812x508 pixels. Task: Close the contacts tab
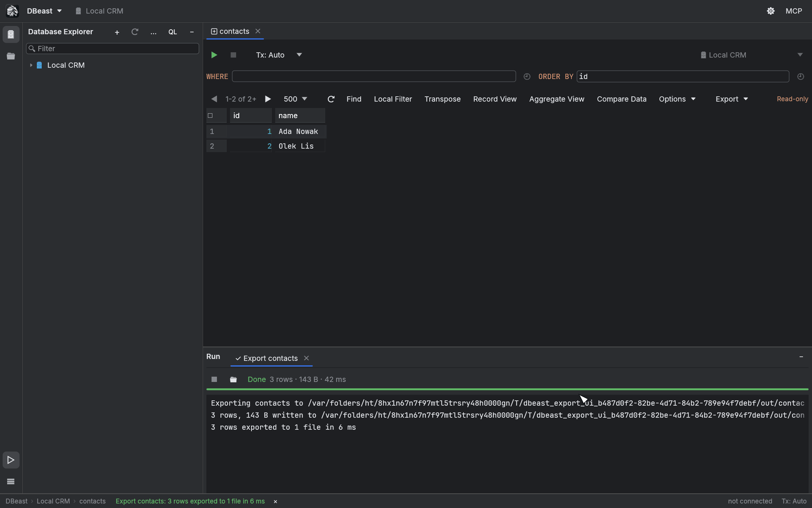click(x=258, y=31)
